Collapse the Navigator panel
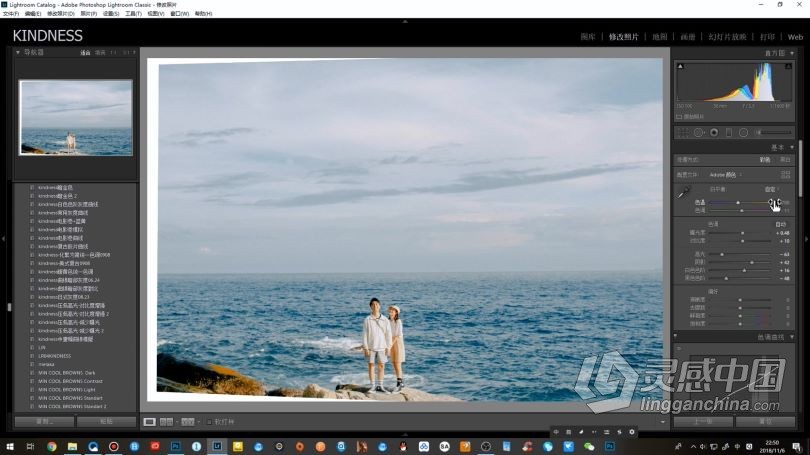Viewport: 810px width, 455px height. tap(18, 52)
